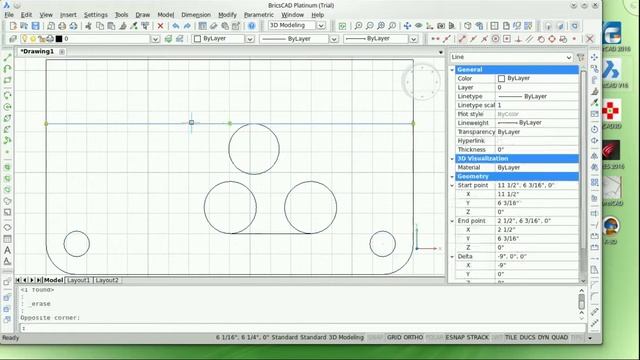640x360 pixels.
Task: Collapse the End point row
Action: (x=452, y=221)
